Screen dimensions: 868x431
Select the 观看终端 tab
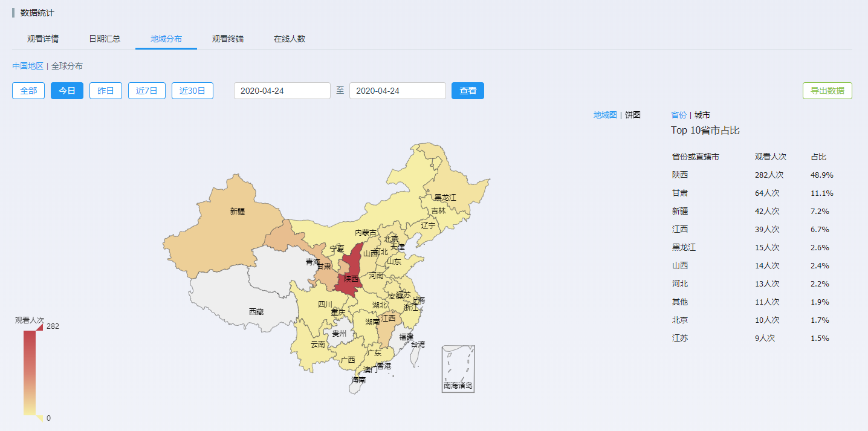(228, 39)
